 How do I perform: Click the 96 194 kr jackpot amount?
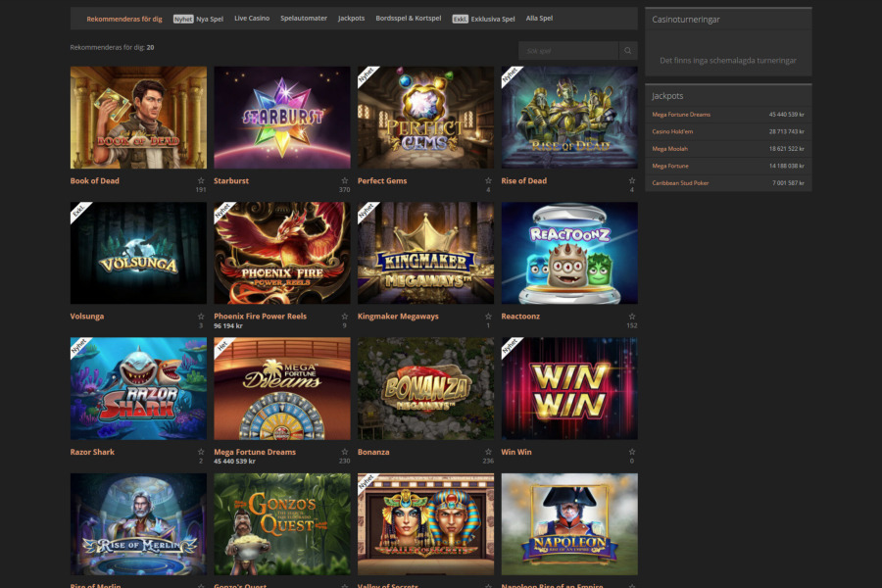pos(228,325)
